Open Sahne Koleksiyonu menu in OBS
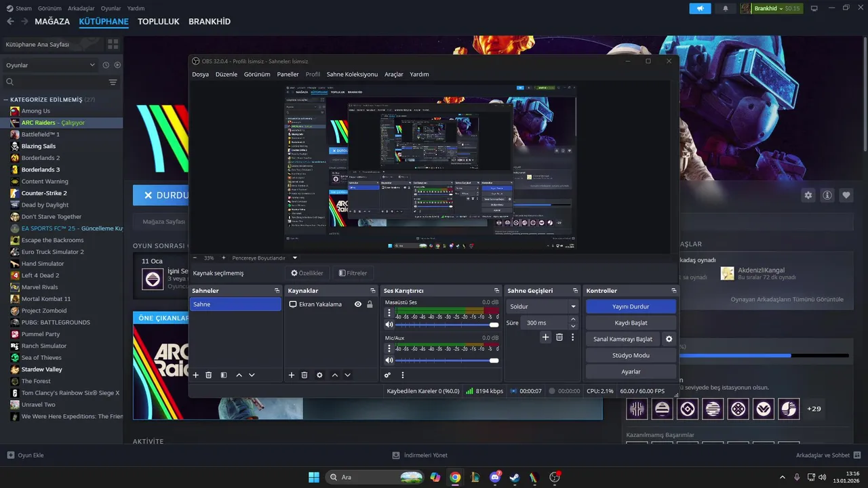 [x=352, y=75]
